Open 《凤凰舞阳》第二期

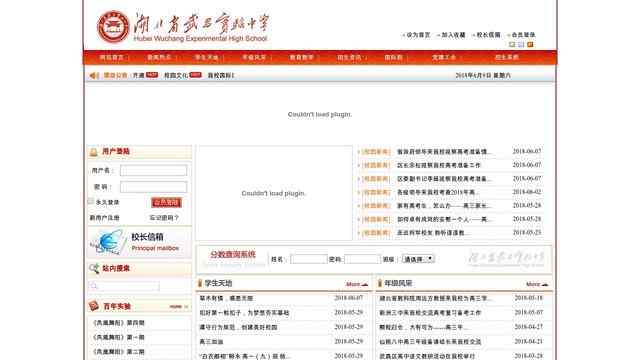118,352
